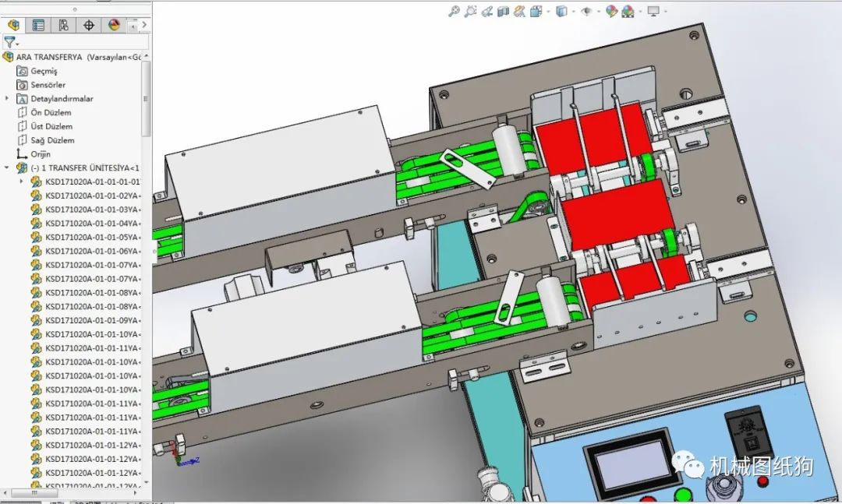Select the Zoom to Area tool
The height and width of the screenshot is (504, 842).
pos(470,11)
